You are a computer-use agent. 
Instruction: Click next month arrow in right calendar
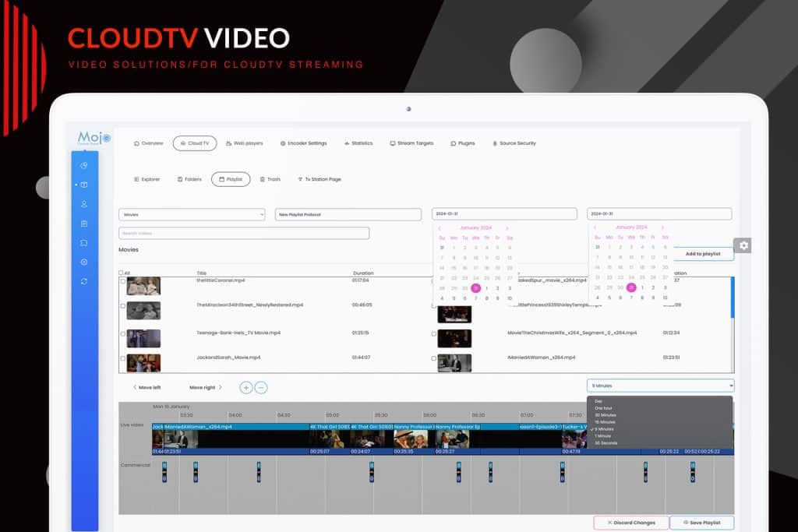pyautogui.click(x=662, y=227)
